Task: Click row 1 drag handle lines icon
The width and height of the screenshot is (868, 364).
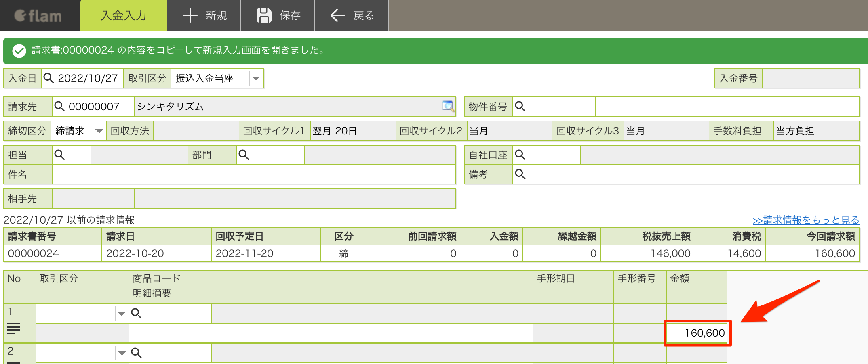Action: point(14,328)
